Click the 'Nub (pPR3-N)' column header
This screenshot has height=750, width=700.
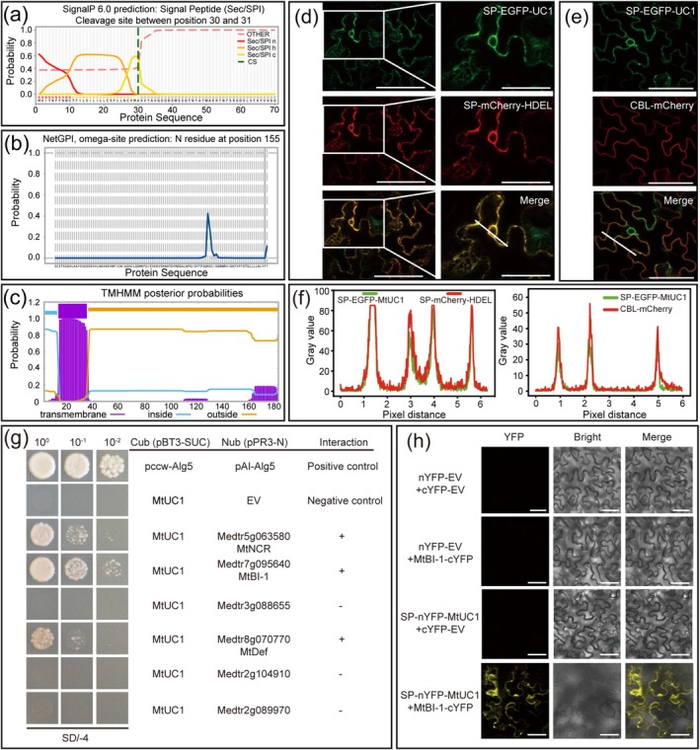pos(254,442)
